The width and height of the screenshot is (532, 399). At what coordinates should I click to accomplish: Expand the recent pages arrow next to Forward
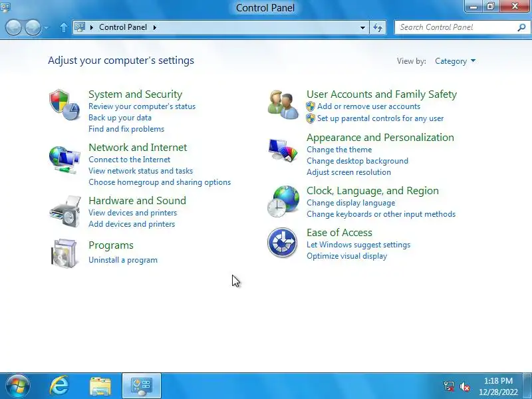(x=46, y=27)
